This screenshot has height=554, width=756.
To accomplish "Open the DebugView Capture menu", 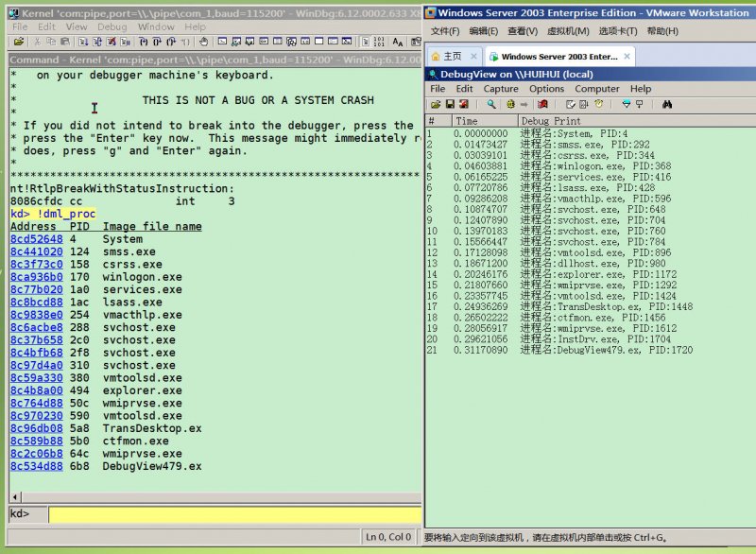I will [501, 89].
